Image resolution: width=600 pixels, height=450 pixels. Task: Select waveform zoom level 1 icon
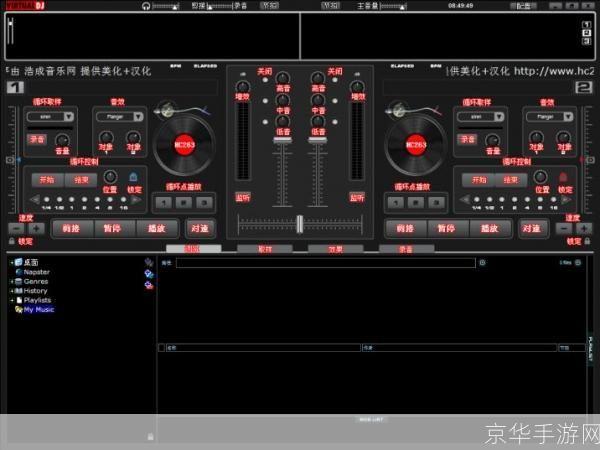586,24
